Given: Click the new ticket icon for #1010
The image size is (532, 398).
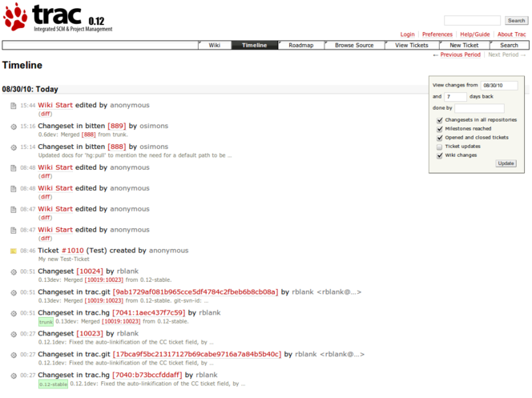Looking at the screenshot, I should 14,251.
